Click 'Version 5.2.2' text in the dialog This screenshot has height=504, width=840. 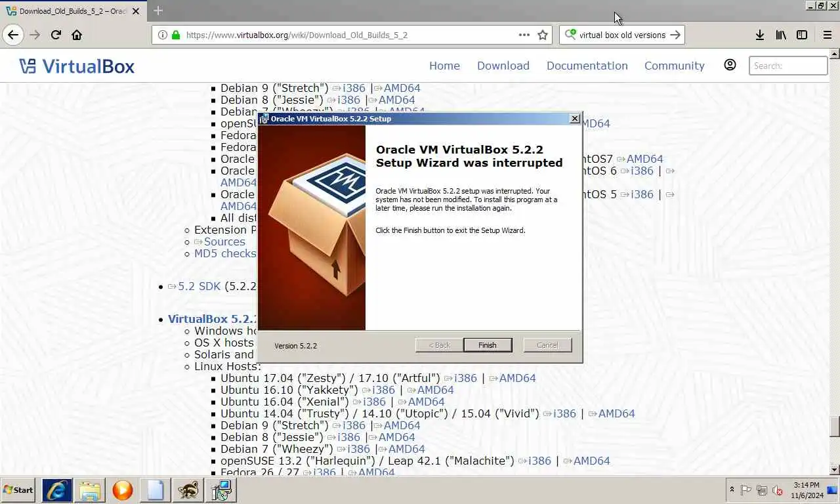coord(295,346)
